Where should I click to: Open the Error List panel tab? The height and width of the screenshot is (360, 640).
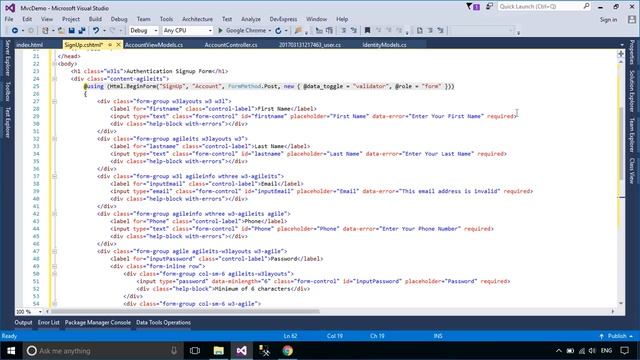coord(49,322)
